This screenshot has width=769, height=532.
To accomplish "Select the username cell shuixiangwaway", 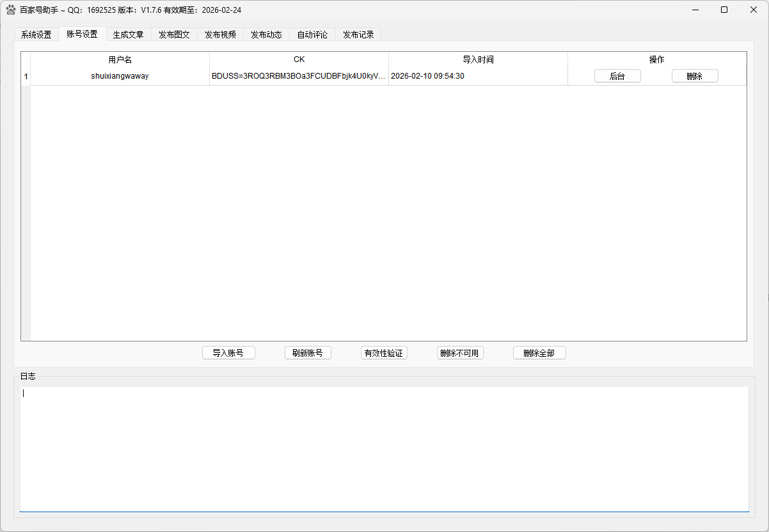I will (x=119, y=75).
